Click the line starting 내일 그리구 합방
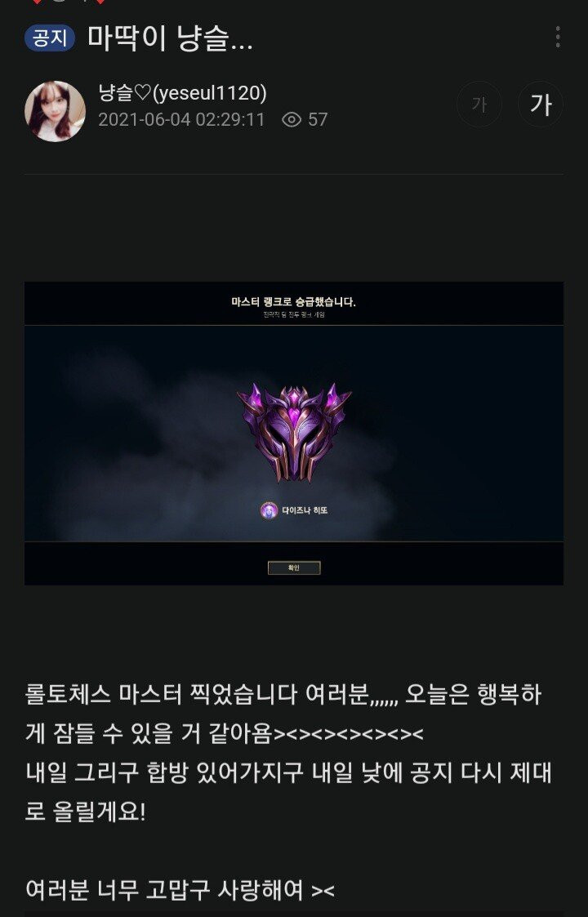The height and width of the screenshot is (917, 588). (288, 792)
